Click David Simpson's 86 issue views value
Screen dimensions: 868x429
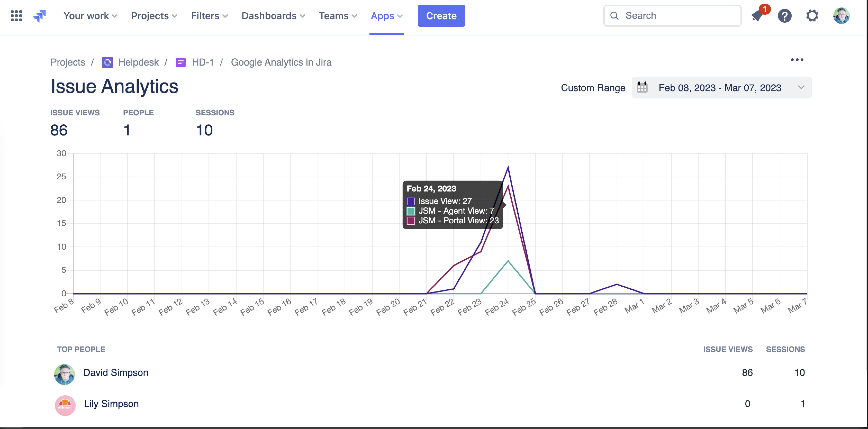747,372
